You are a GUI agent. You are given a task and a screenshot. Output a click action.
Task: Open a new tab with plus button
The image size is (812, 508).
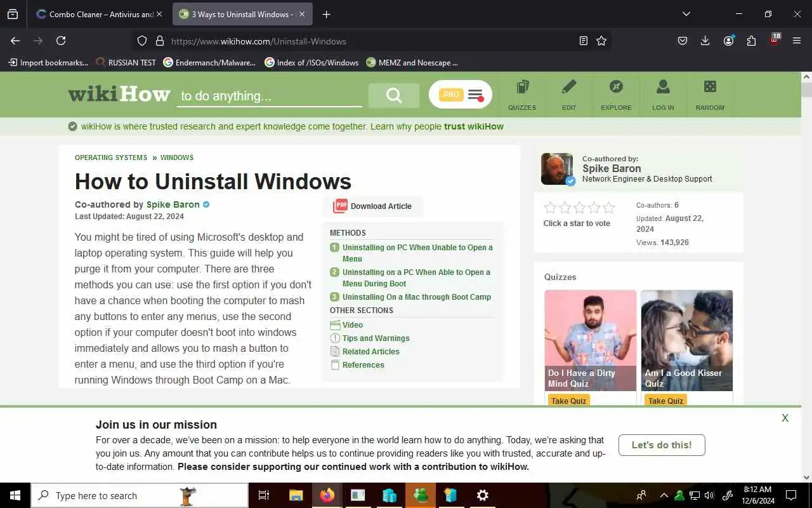click(326, 14)
